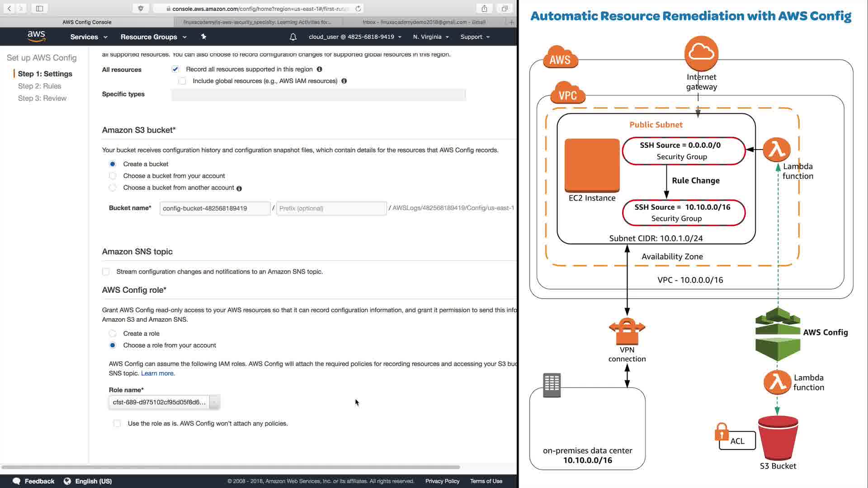Screen dimensions: 868x488
Task: Switch to the Gmail Inbox browser tab
Action: coord(424,22)
